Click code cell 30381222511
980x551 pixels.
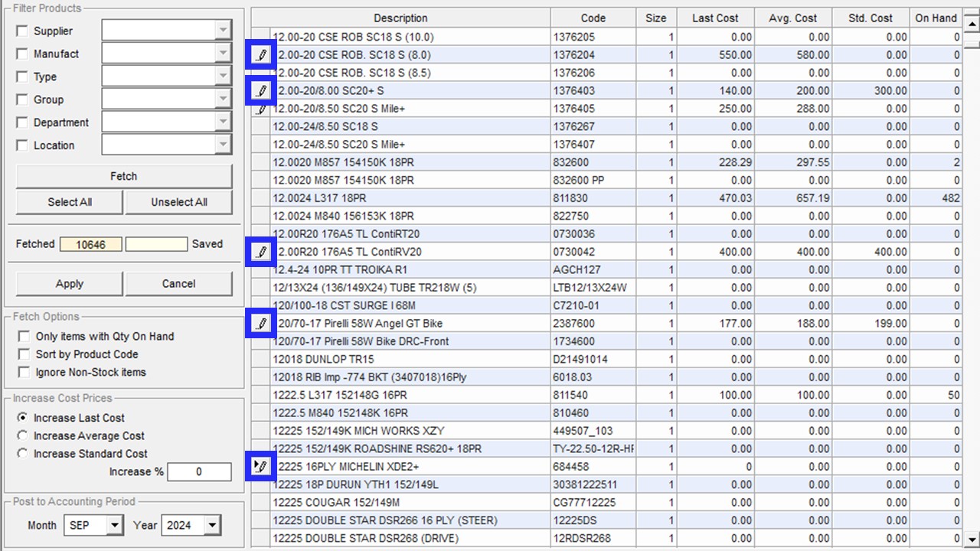[x=593, y=484]
